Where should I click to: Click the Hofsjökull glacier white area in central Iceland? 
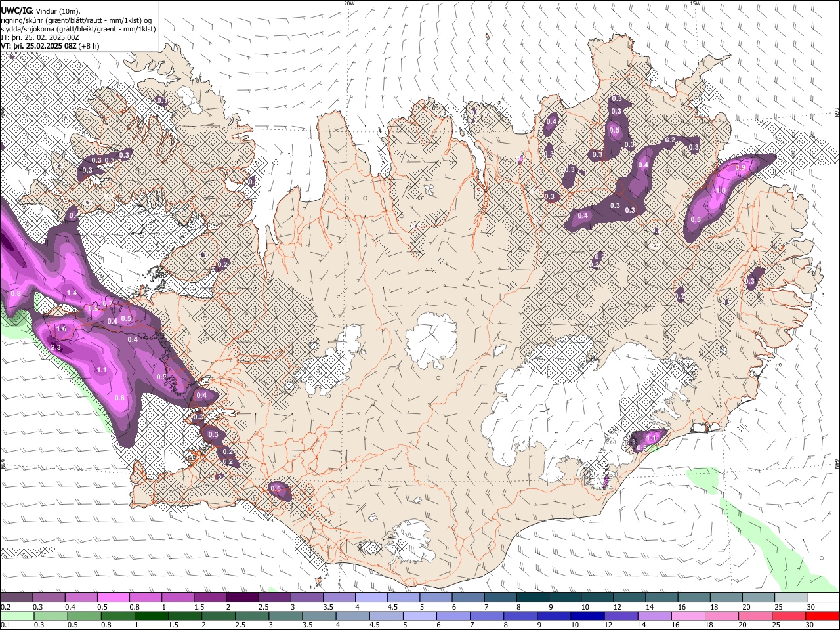click(x=431, y=339)
